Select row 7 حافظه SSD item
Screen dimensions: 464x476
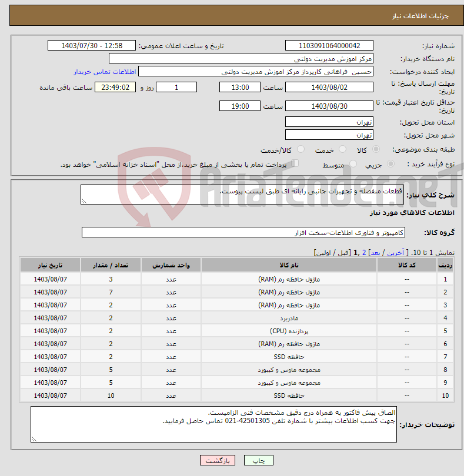tap(289, 357)
